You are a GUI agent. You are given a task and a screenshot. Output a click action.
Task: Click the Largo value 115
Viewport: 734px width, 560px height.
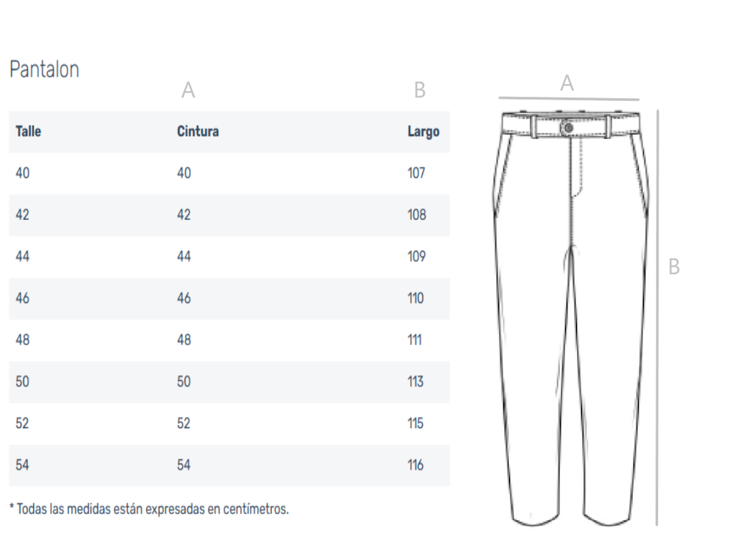click(x=416, y=423)
